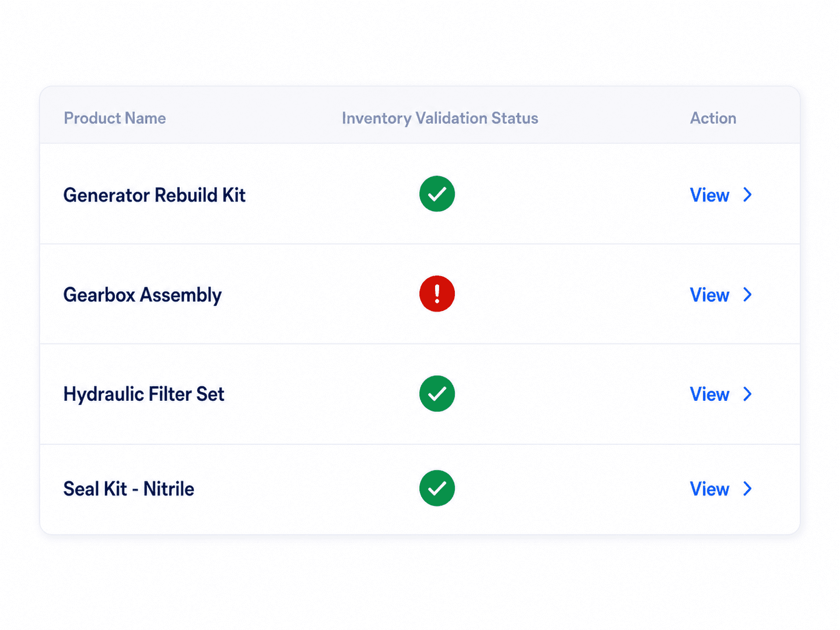Select the Product Name column header

(115, 118)
